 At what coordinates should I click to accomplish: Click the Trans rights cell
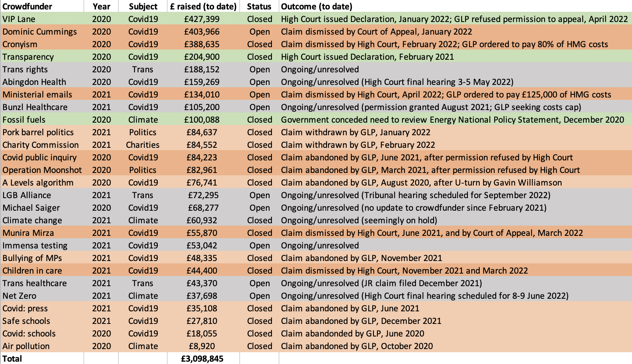point(25,69)
